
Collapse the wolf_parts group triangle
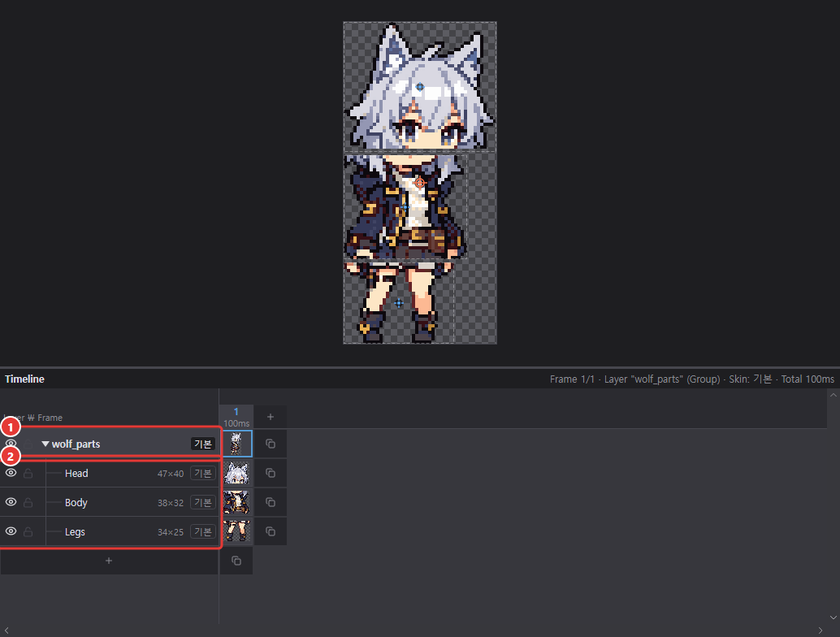point(45,444)
